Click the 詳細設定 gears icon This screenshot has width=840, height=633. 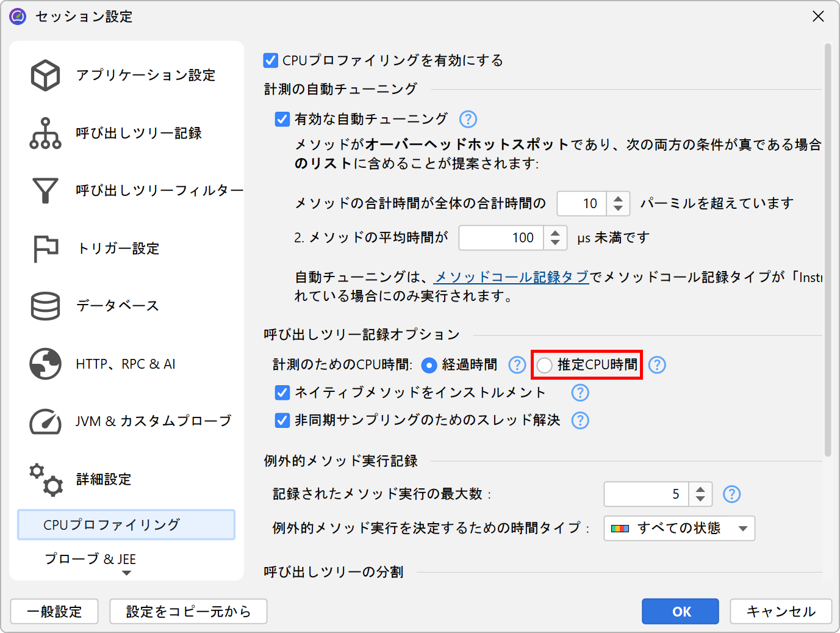coord(45,479)
